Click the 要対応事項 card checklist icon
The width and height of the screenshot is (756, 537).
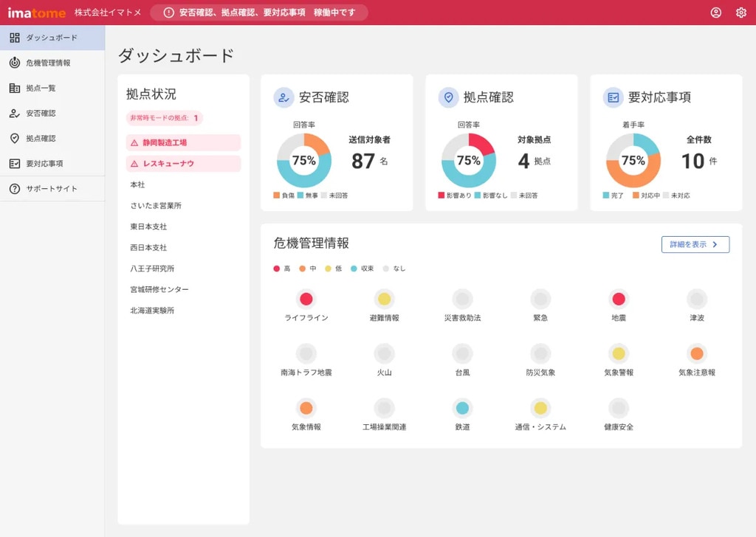pyautogui.click(x=613, y=97)
